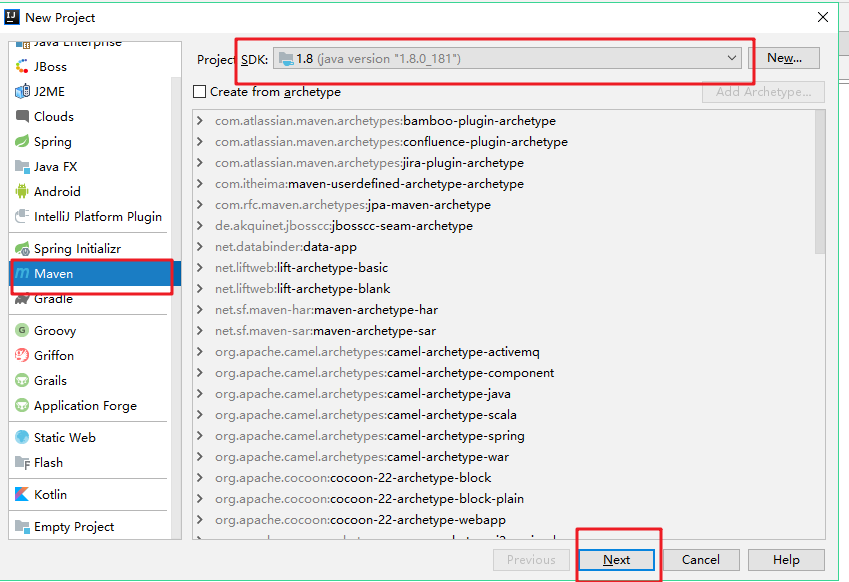Click the Next button
Viewport: 849px width, 582px height.
click(616, 560)
